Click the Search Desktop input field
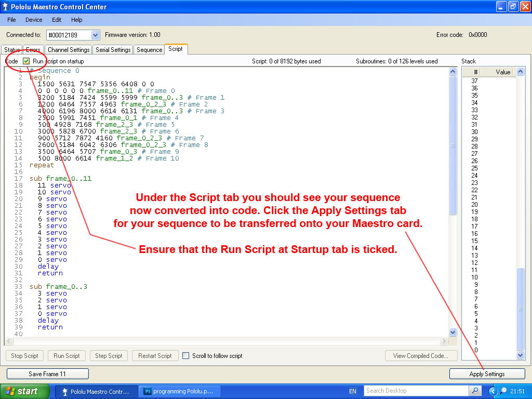 tap(416, 391)
